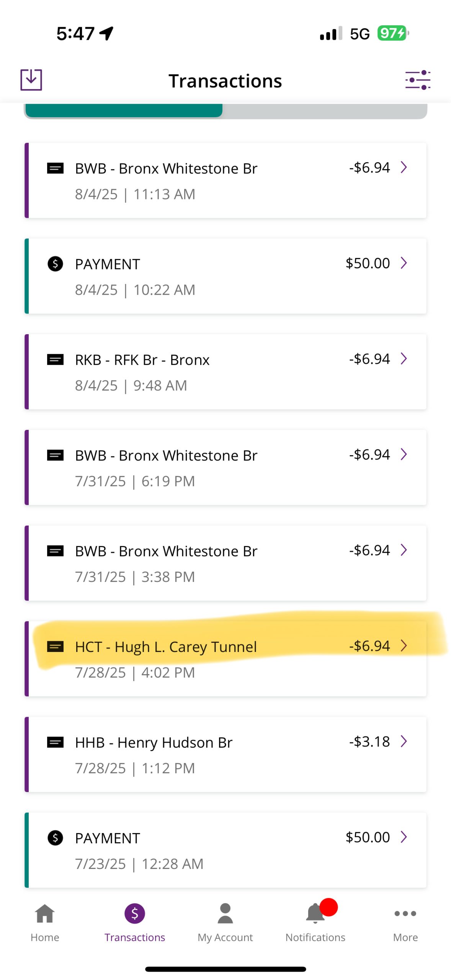
Task: Open the My Account person icon
Action: click(225, 913)
